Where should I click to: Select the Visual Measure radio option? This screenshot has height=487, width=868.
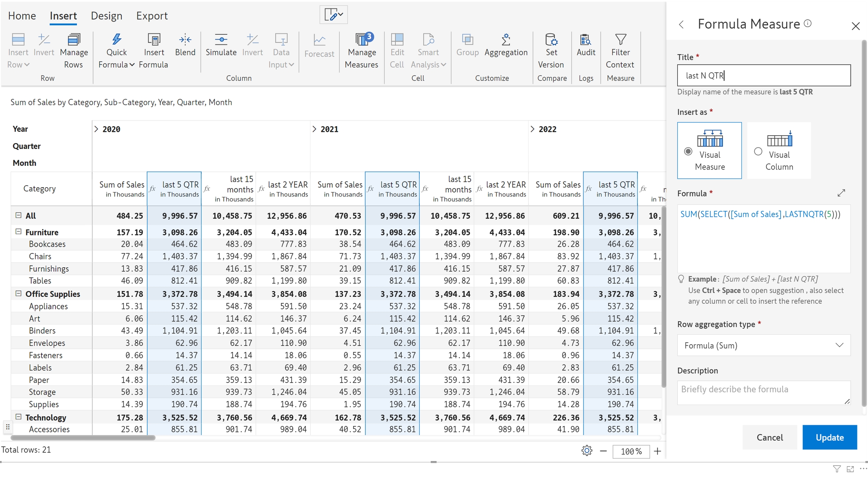(x=688, y=151)
